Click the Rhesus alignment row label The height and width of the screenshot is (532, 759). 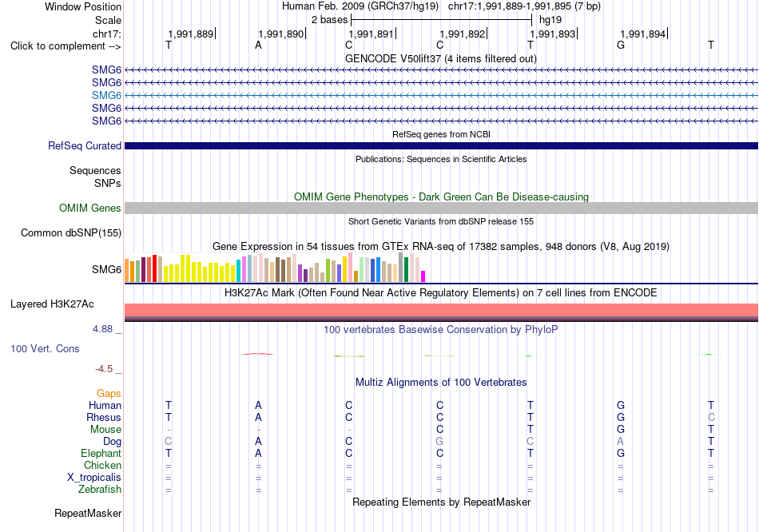[104, 417]
